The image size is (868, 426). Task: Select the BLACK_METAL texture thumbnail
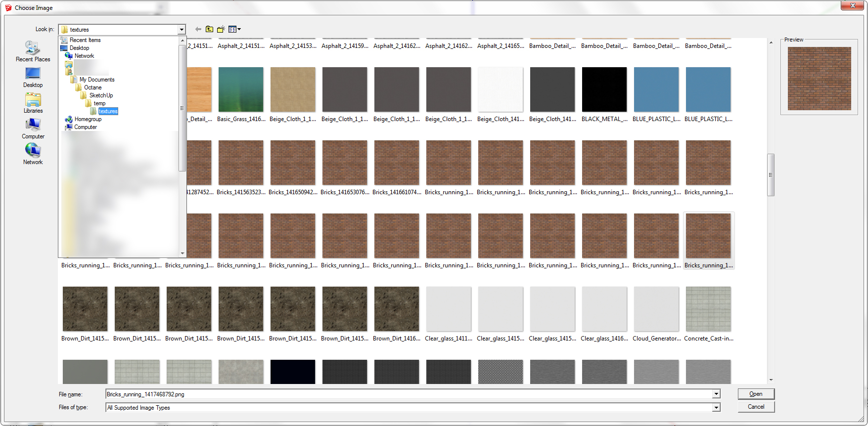(604, 89)
